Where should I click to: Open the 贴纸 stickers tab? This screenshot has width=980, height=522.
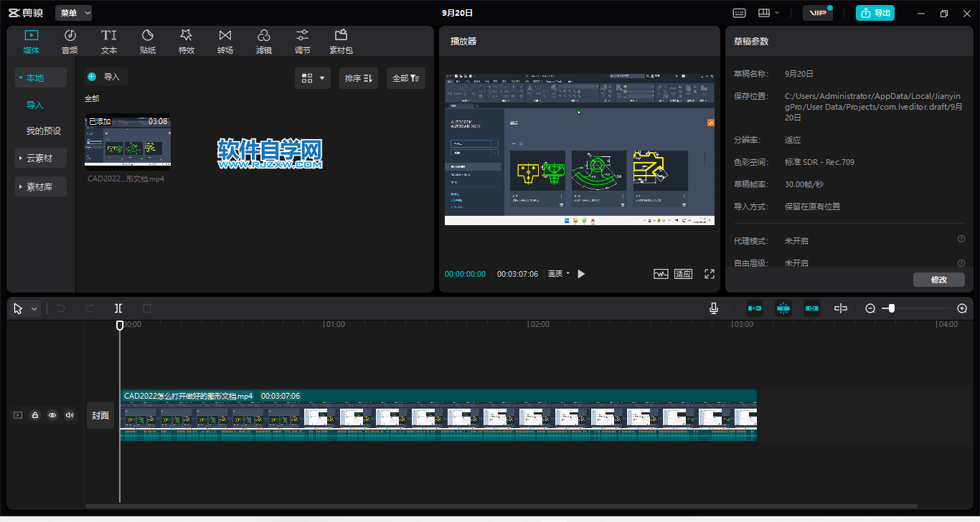tap(148, 42)
